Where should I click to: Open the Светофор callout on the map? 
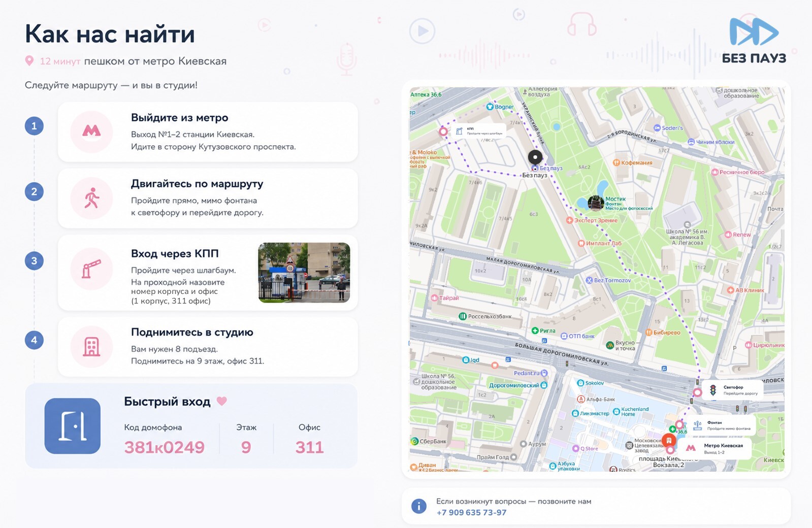tap(733, 390)
